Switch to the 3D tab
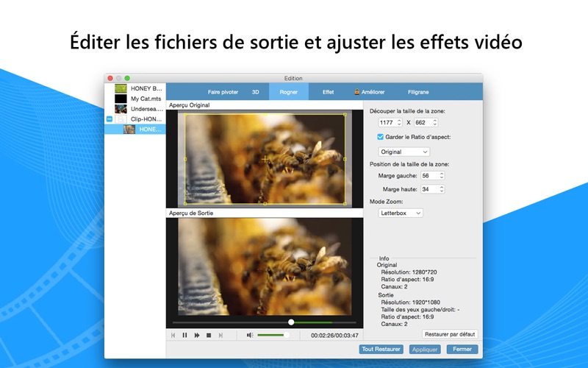 pyautogui.click(x=255, y=92)
